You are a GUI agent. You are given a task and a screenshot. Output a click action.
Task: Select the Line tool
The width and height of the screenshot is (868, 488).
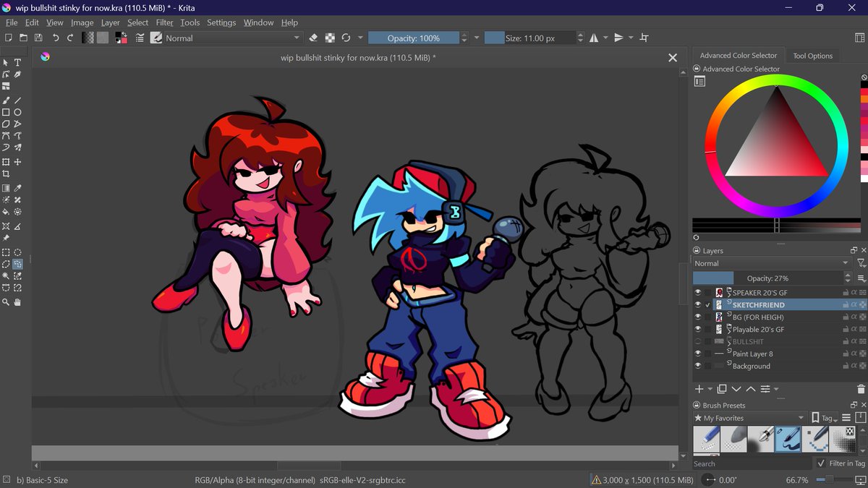pyautogui.click(x=17, y=100)
